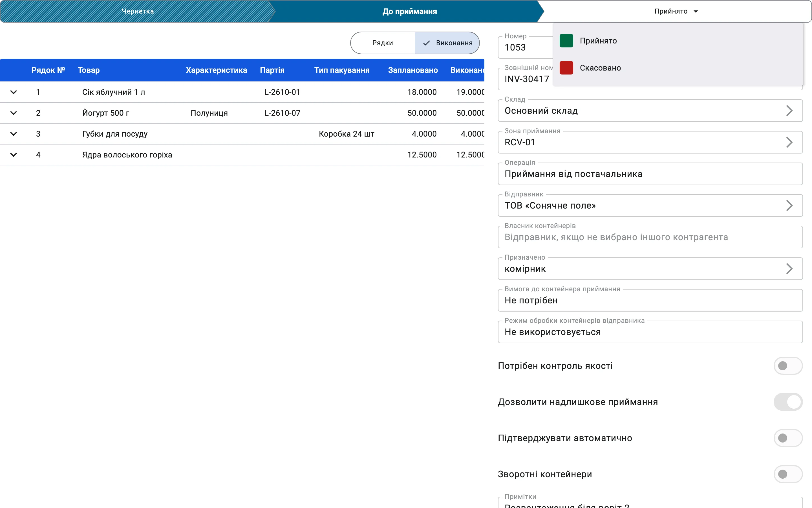The image size is (812, 508).
Task: Open the Прийнято status dropdown arrow
Action: 696,11
